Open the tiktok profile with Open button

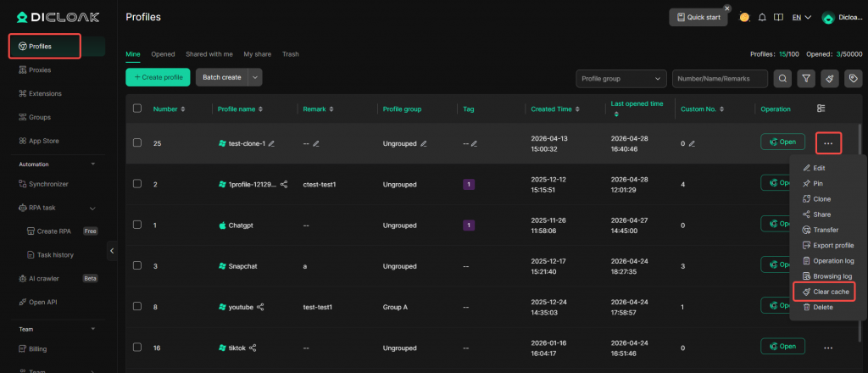(782, 347)
